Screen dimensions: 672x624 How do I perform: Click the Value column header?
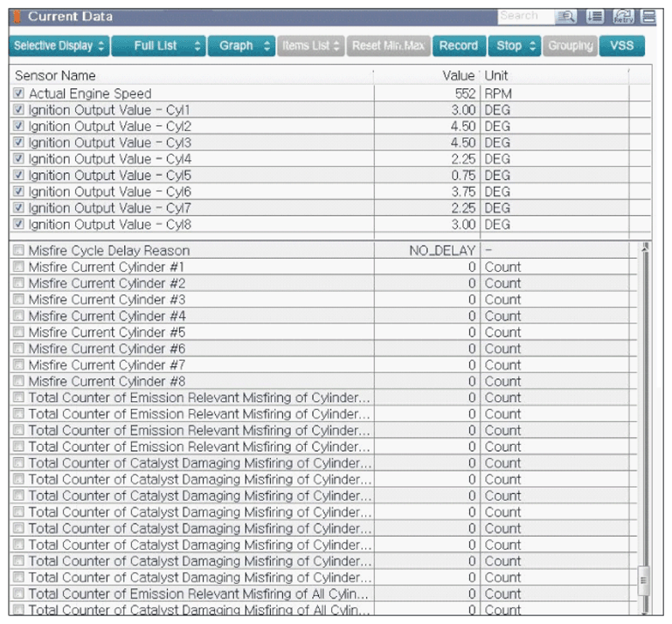click(x=426, y=76)
